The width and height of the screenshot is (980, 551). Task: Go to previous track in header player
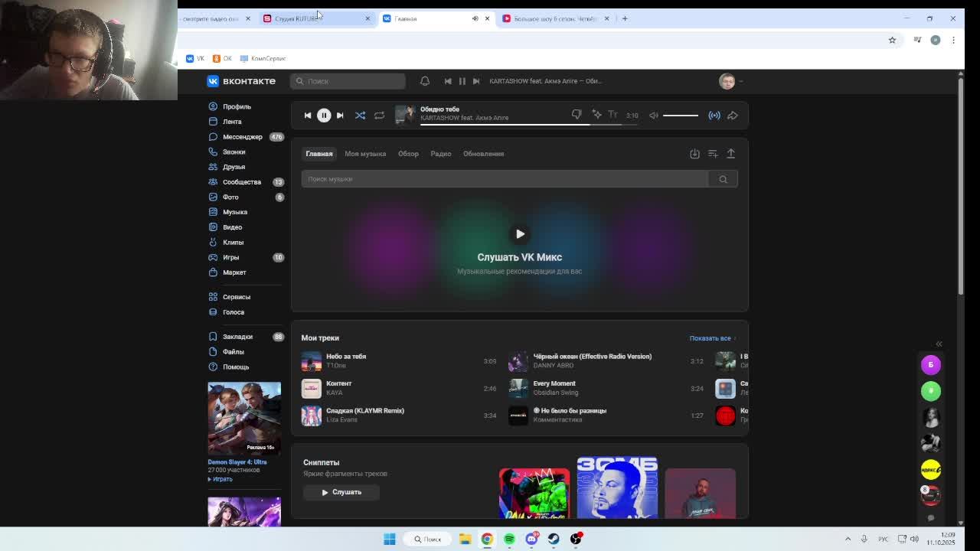tap(448, 81)
